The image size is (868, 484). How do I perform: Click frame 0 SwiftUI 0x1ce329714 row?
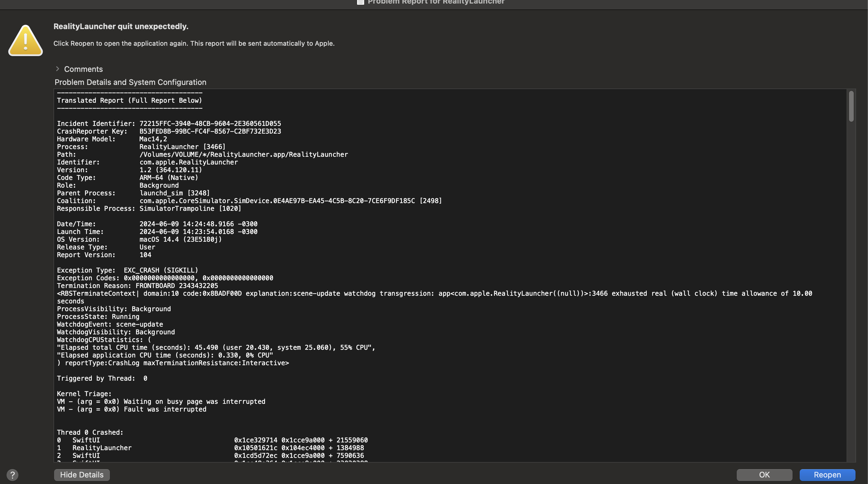point(212,441)
